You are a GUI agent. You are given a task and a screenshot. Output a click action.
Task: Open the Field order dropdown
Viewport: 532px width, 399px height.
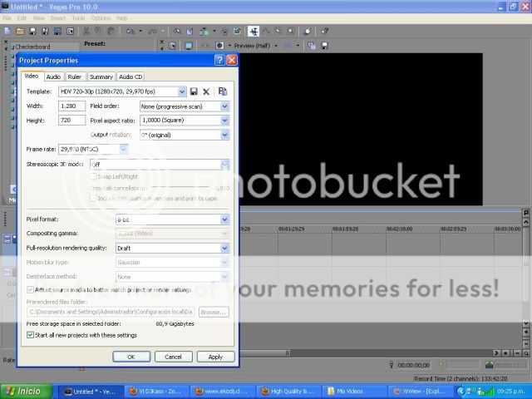pyautogui.click(x=224, y=106)
